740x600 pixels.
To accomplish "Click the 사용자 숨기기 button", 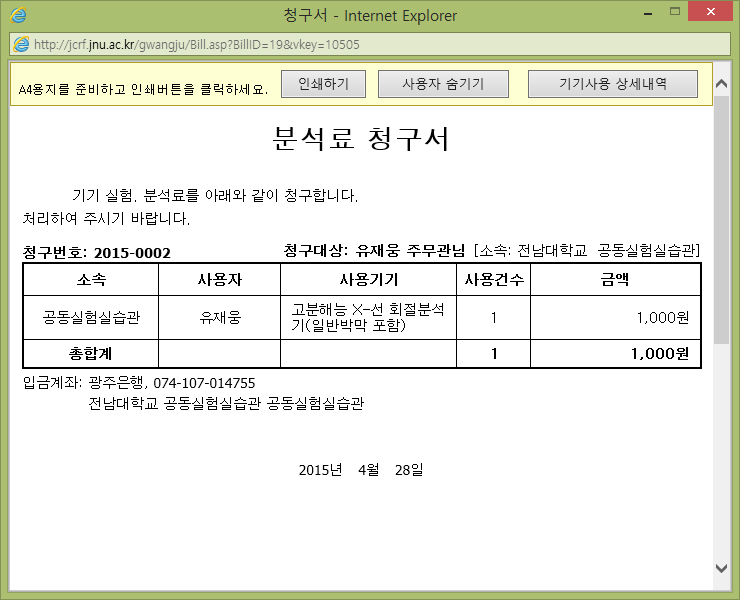I will 442,85.
